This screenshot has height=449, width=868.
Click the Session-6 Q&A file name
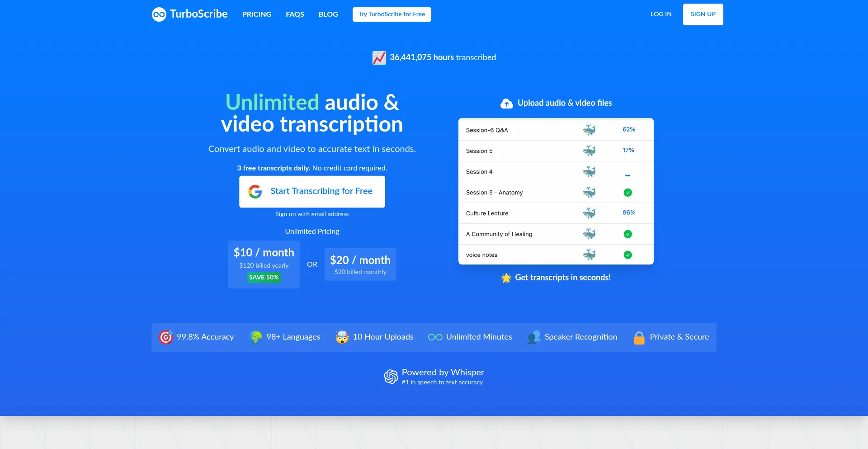487,130
